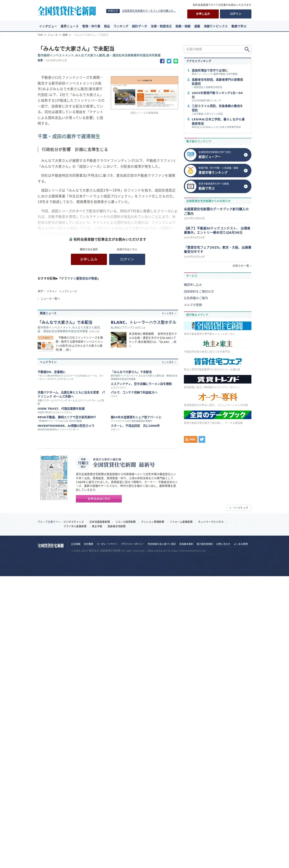289x868 pixels.
Task: Click イチメン tag
Action: point(52,291)
